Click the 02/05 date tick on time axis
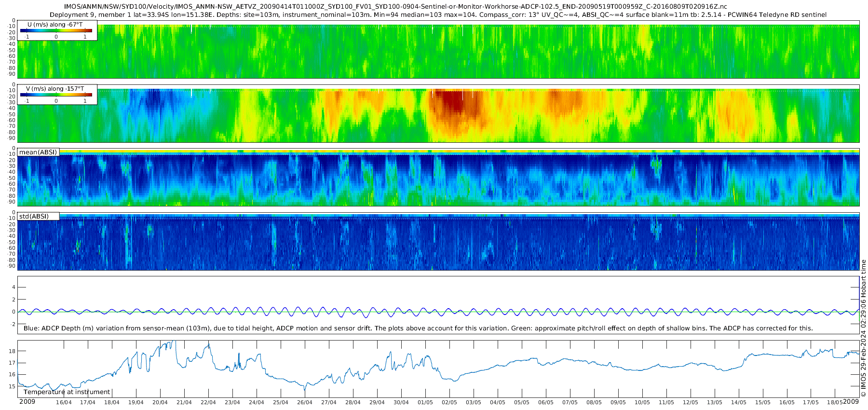 (x=449, y=402)
